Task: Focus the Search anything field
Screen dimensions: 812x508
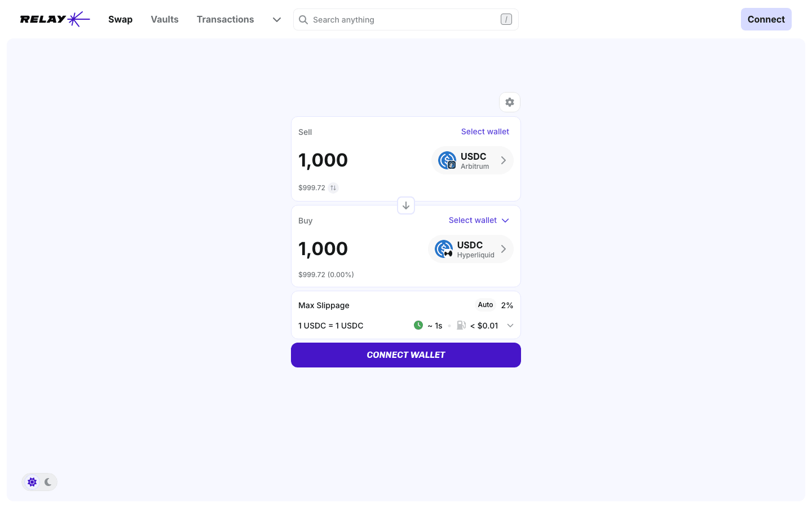Action: (406, 20)
